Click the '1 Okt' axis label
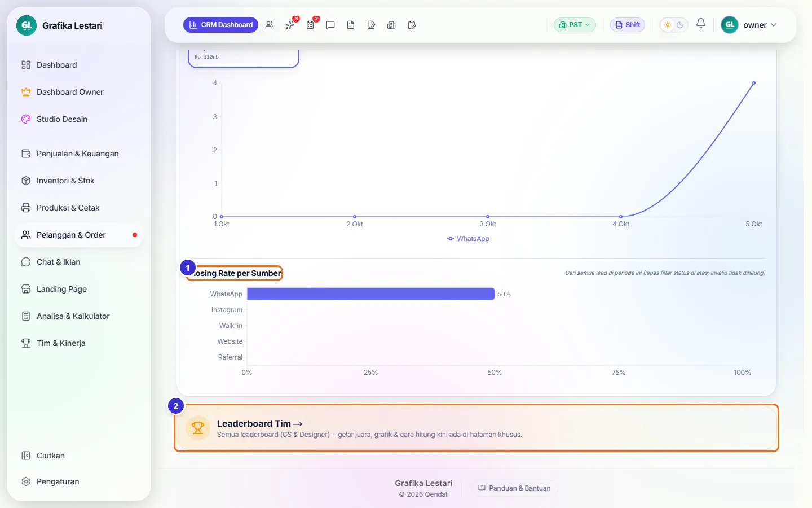Image resolution: width=812 pixels, height=508 pixels. coord(222,224)
